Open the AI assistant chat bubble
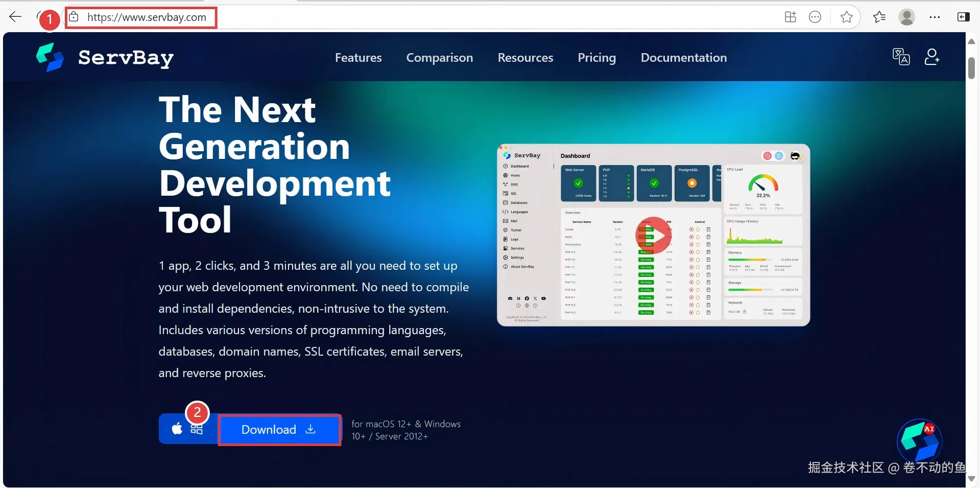The height and width of the screenshot is (488, 980). [x=920, y=441]
